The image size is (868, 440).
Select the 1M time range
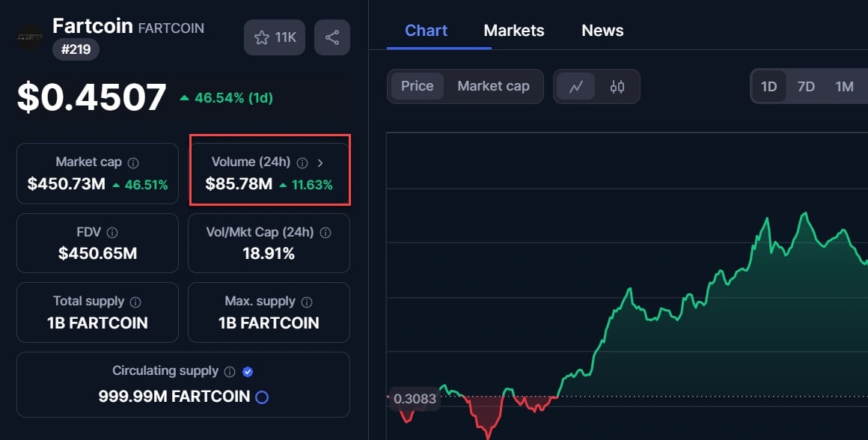point(844,87)
